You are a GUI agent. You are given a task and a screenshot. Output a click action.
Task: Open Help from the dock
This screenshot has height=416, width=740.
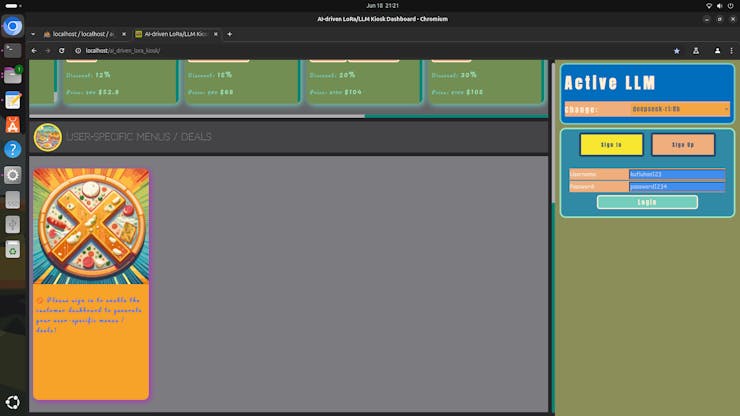pos(13,150)
